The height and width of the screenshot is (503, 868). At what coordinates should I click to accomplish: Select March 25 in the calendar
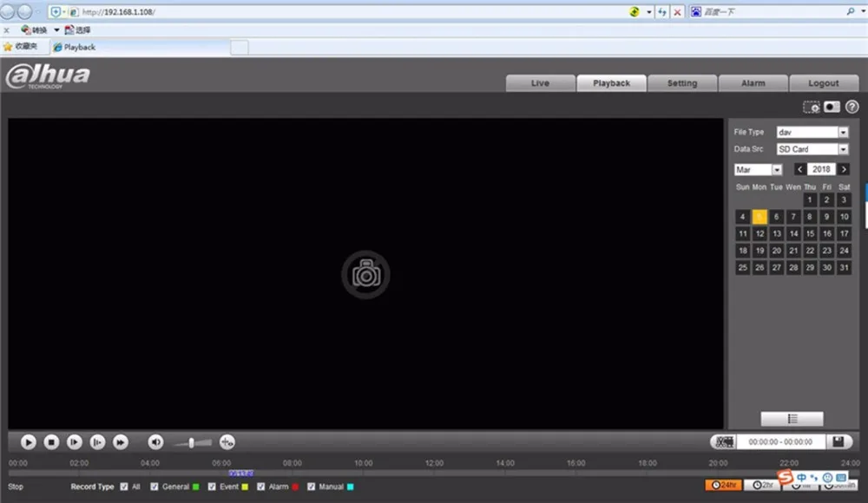743,268
